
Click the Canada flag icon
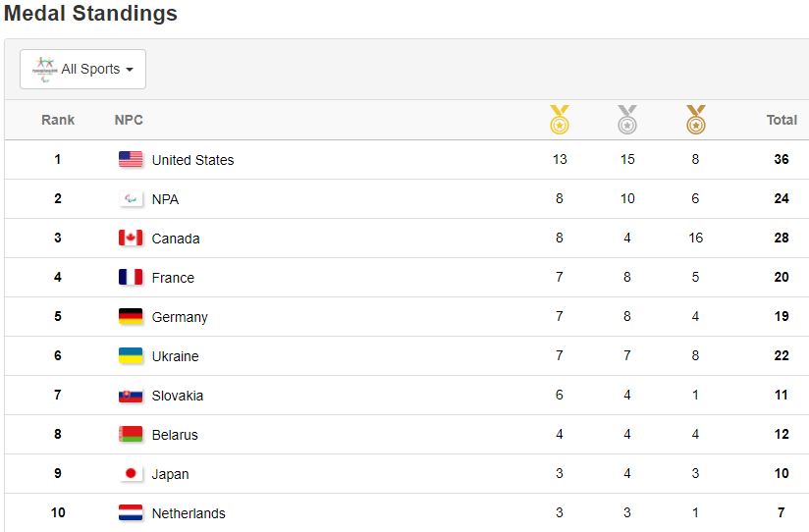pos(131,239)
